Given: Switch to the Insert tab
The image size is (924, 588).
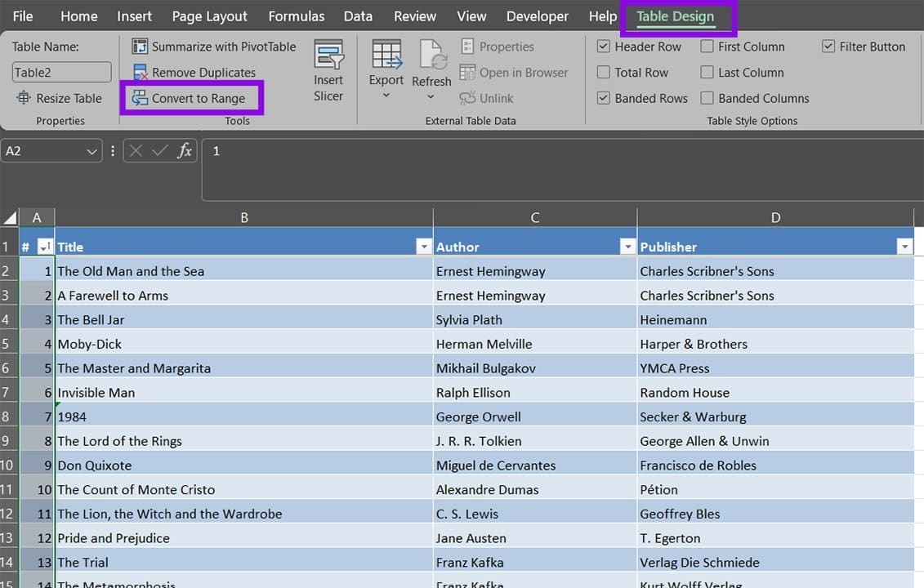Looking at the screenshot, I should pyautogui.click(x=134, y=16).
